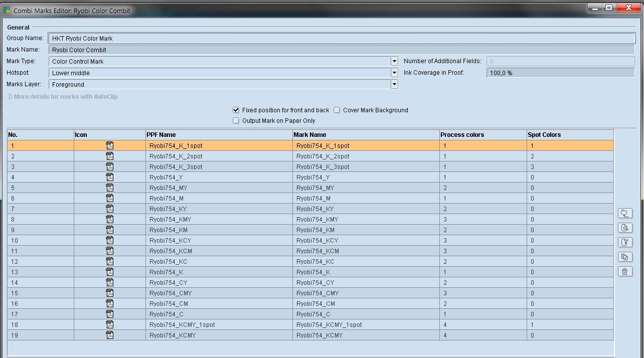Open the Hotspot dropdown

click(394, 73)
